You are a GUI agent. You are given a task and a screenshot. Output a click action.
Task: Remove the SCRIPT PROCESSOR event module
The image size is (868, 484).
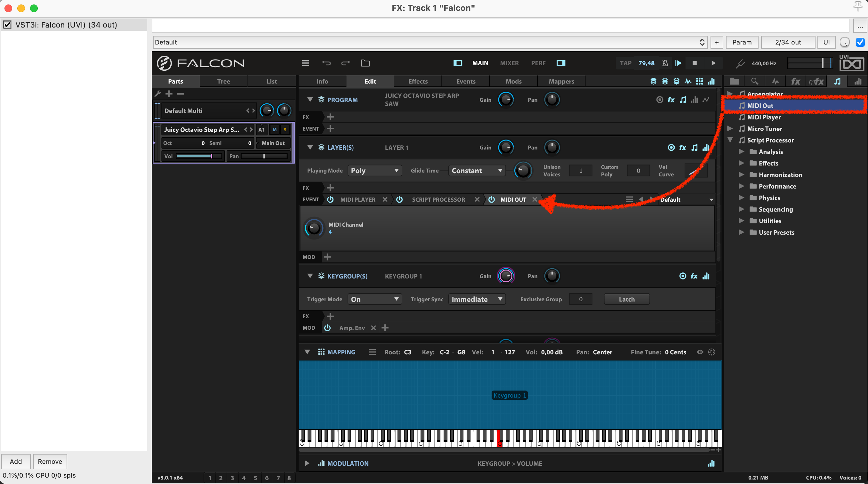(x=477, y=199)
